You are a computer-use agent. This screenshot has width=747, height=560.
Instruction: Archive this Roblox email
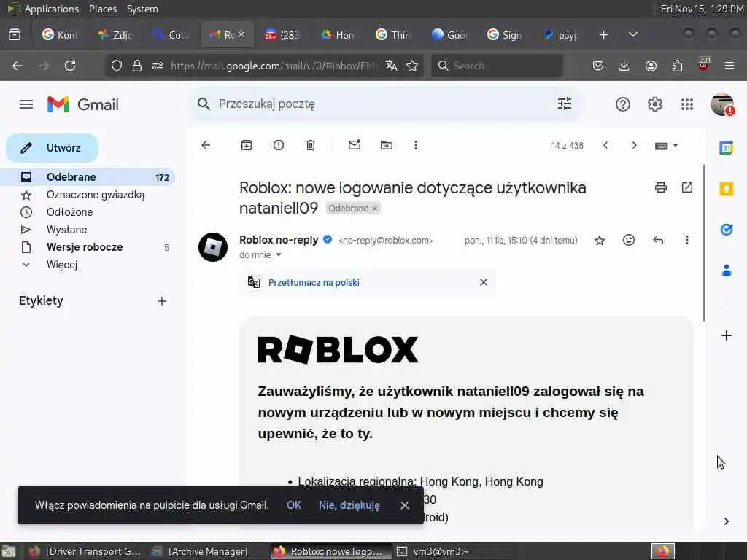[247, 145]
